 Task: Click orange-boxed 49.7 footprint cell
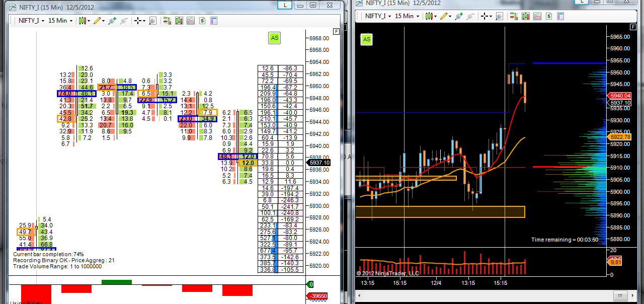pyautogui.click(x=25, y=232)
